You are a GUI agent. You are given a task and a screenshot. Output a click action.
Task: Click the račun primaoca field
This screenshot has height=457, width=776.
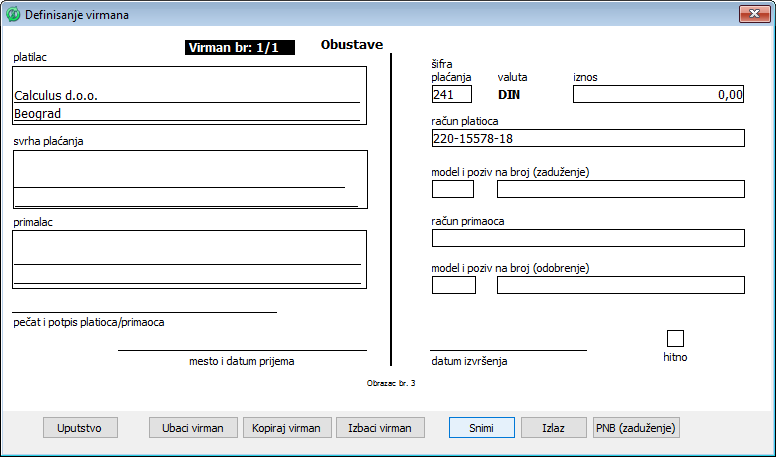pyautogui.click(x=588, y=238)
